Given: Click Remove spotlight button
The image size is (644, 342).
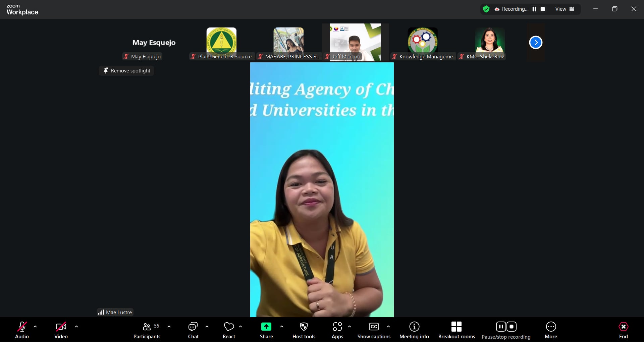Looking at the screenshot, I should coord(126,71).
